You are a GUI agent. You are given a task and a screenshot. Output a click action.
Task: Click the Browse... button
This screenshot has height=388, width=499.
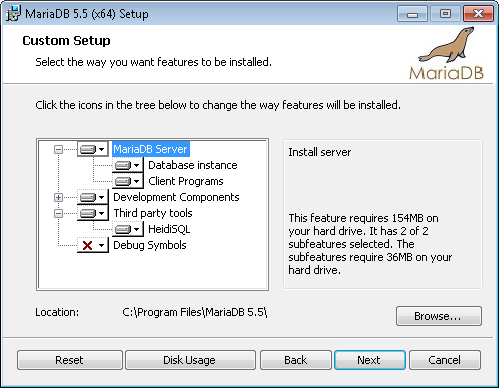[439, 316]
